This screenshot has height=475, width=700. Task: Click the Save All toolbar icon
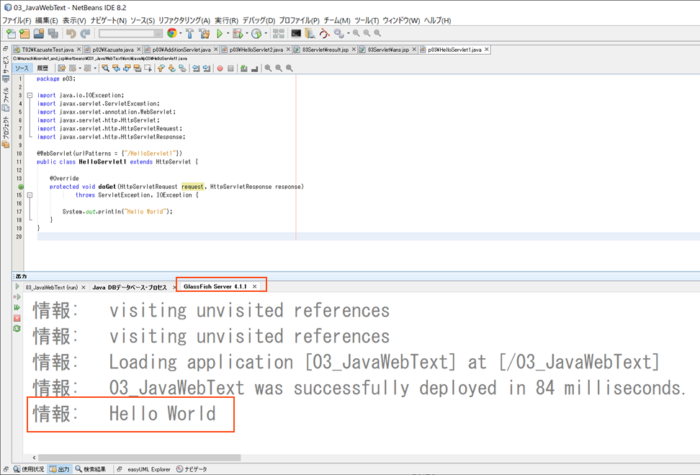53,33
